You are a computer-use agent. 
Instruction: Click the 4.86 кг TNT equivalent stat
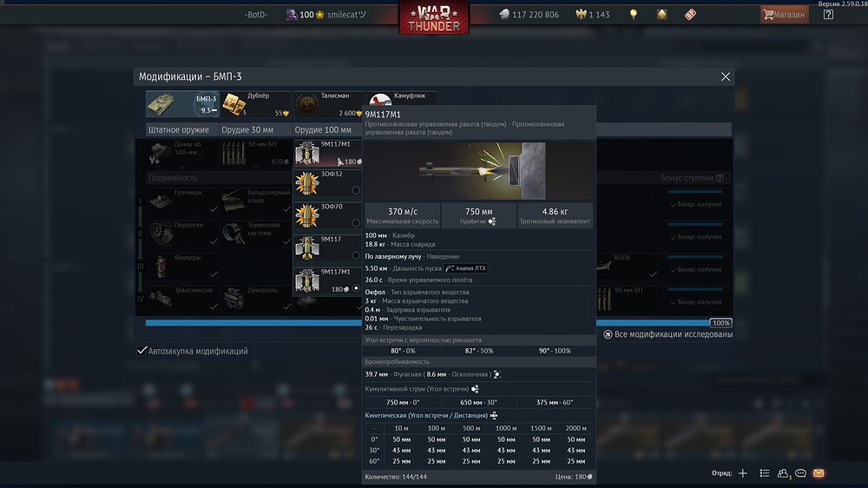point(555,215)
